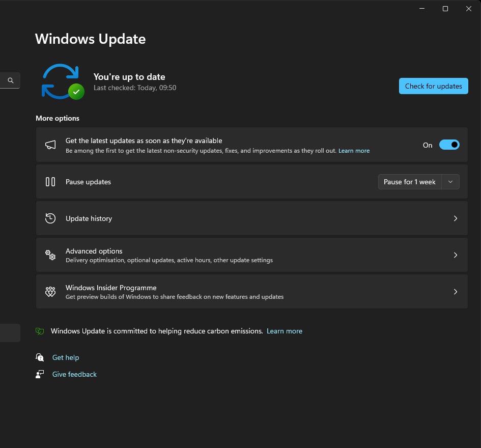Close the Settings window

[x=468, y=9]
